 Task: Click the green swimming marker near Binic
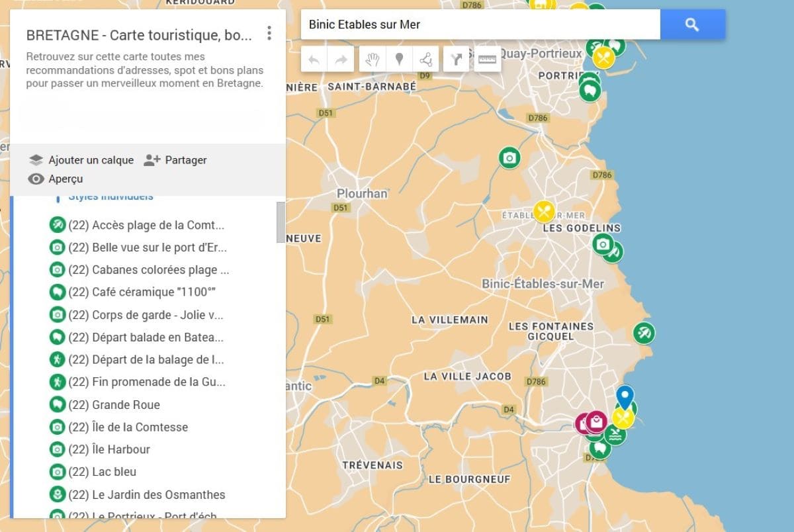click(616, 435)
